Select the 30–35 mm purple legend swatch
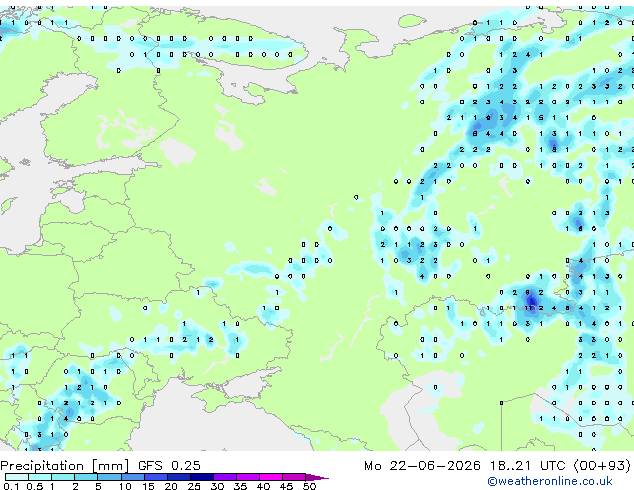634x490 pixels. pos(225,477)
